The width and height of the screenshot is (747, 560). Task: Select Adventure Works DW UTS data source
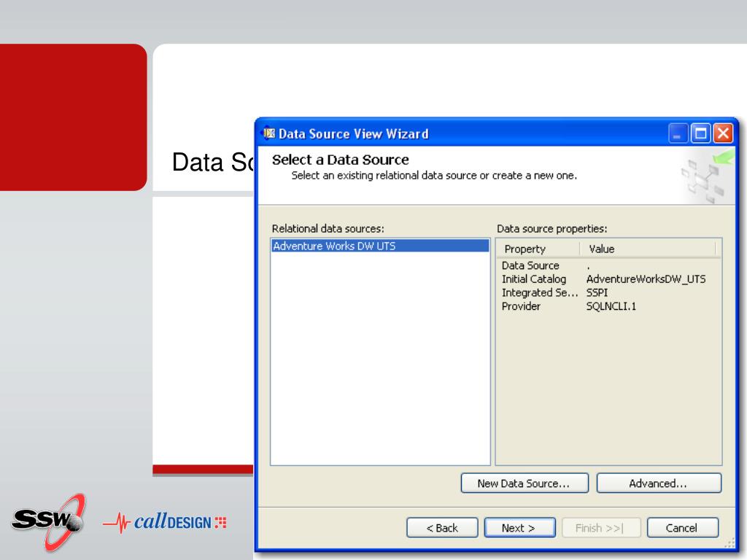coord(380,246)
